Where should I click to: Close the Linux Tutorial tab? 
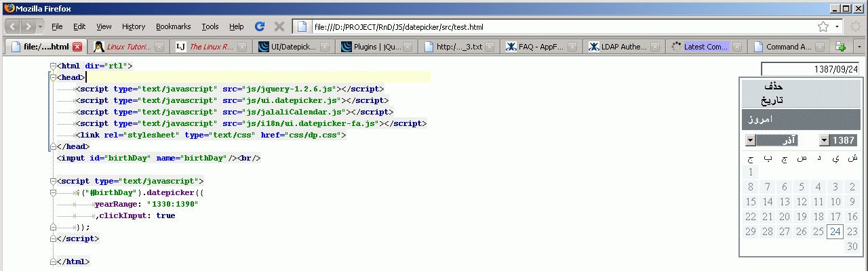(159, 47)
